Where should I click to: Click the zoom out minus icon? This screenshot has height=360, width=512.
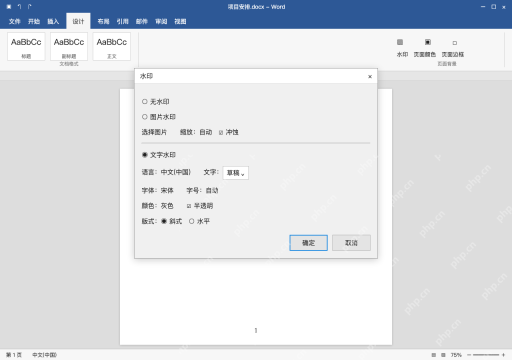469,355
